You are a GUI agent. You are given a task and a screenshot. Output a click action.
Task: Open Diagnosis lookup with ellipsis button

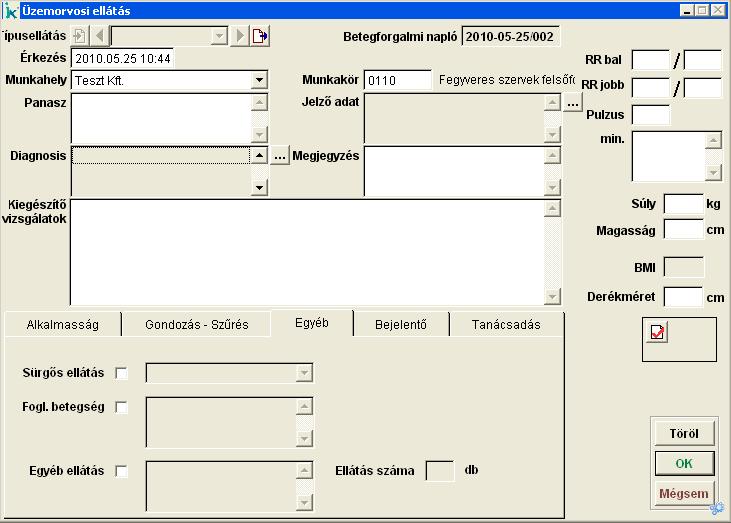point(281,156)
